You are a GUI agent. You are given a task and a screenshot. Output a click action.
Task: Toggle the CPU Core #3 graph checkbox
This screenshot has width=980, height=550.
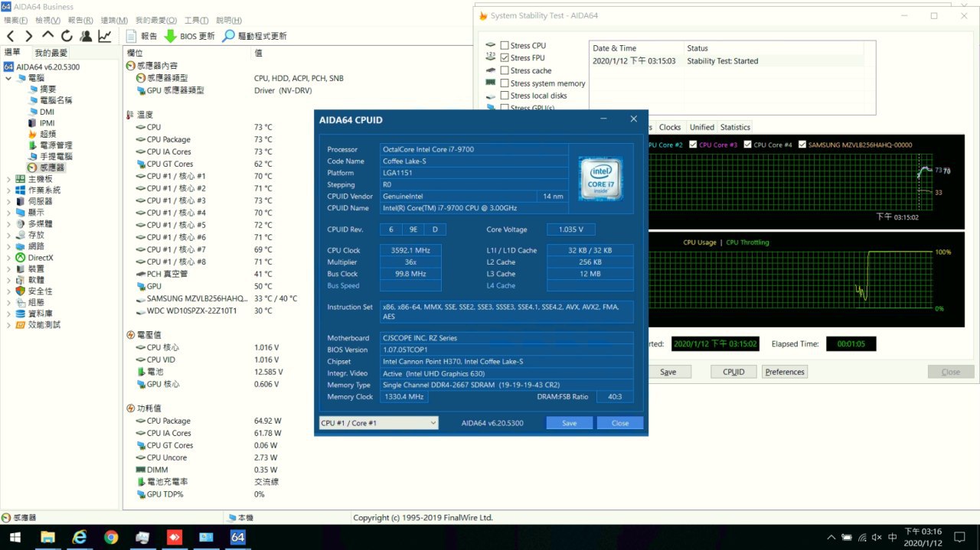point(693,145)
